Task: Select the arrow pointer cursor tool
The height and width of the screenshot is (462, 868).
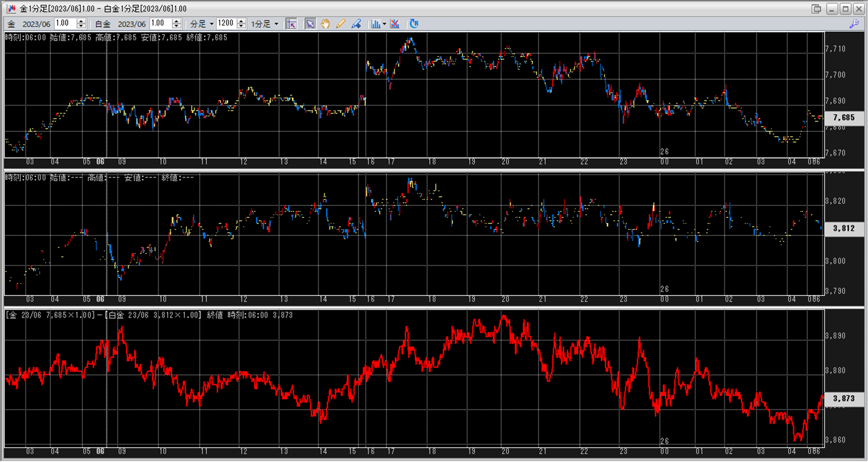Action: point(310,24)
